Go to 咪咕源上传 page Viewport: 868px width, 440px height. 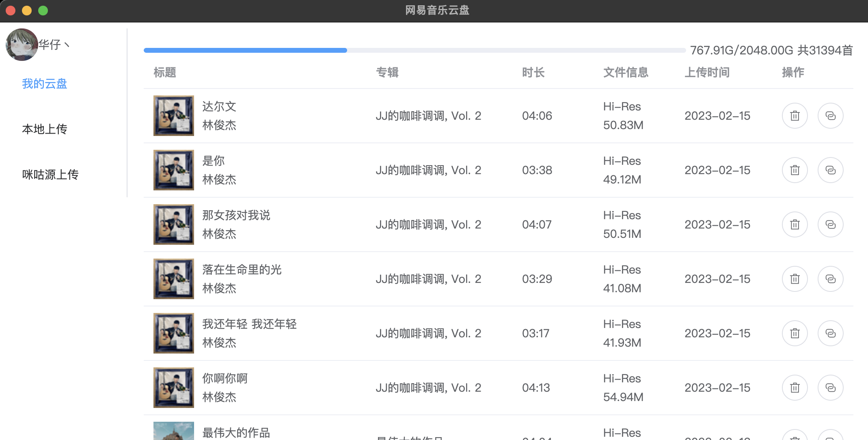pos(50,175)
